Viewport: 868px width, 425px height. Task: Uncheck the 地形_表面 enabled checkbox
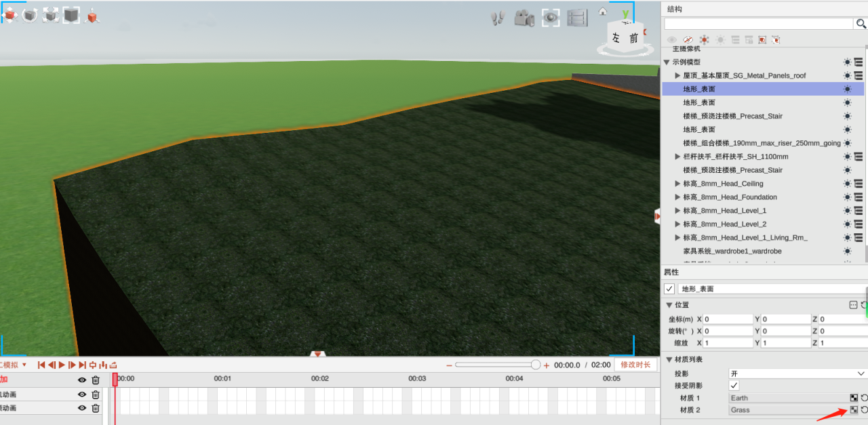pyautogui.click(x=669, y=289)
